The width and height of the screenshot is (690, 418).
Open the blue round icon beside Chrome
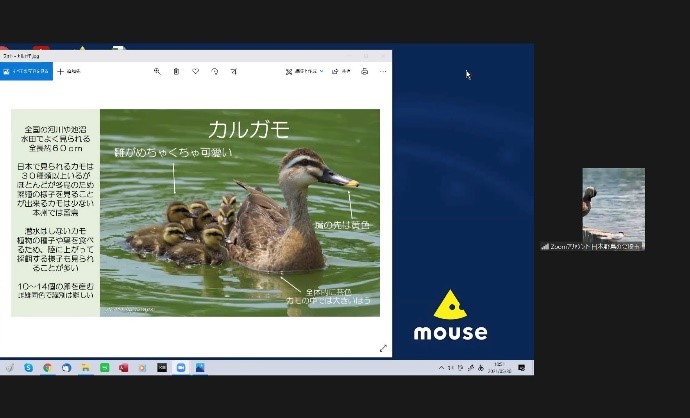point(66,367)
